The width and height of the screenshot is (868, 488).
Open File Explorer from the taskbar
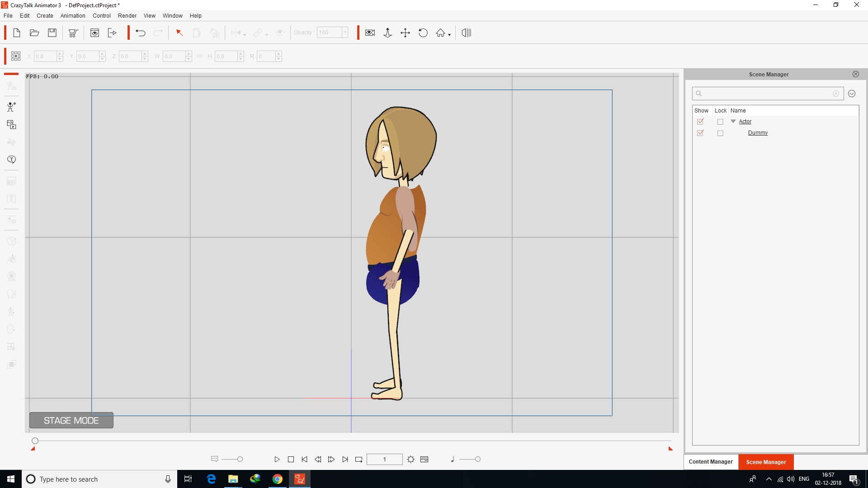point(233,479)
